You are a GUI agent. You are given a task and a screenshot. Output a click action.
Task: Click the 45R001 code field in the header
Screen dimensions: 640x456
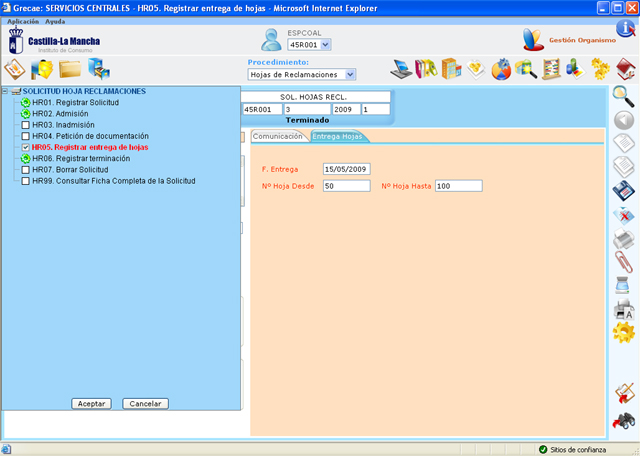[262, 109]
